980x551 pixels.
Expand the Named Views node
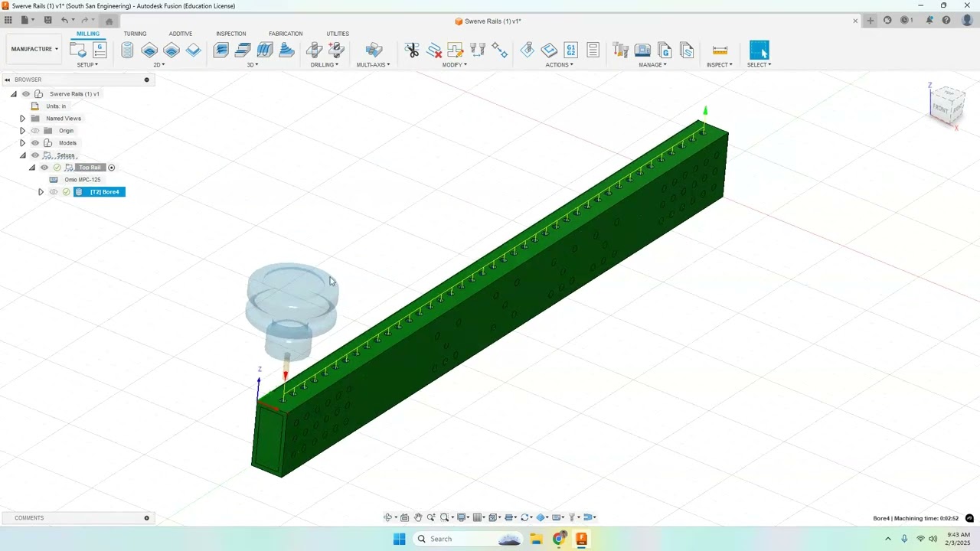tap(22, 119)
